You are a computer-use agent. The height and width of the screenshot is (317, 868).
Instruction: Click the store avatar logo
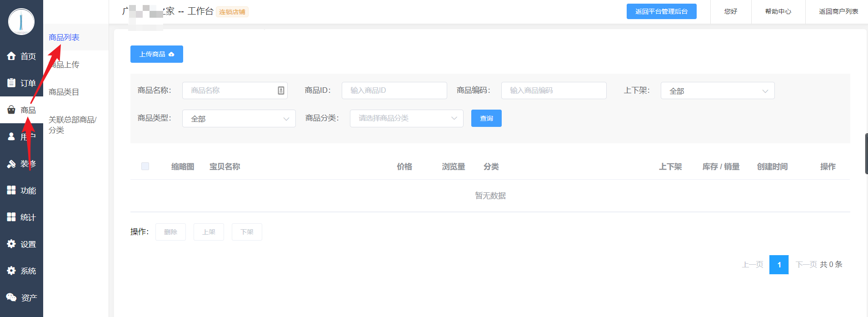coord(21,21)
